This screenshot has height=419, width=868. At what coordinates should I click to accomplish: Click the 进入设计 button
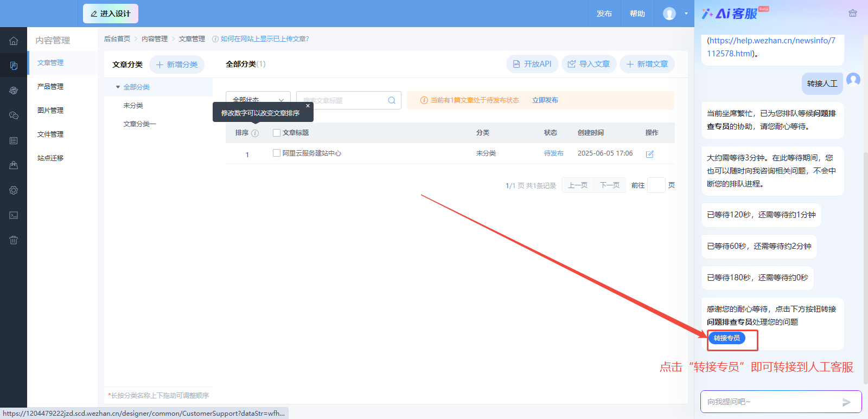[x=111, y=14]
